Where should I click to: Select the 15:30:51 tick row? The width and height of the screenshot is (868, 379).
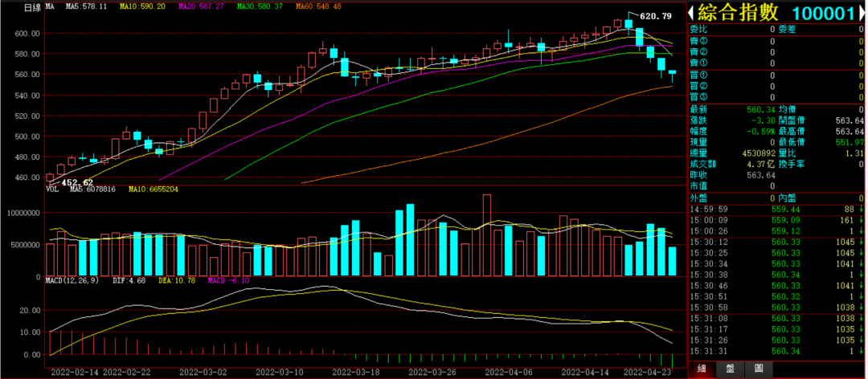[776, 296]
